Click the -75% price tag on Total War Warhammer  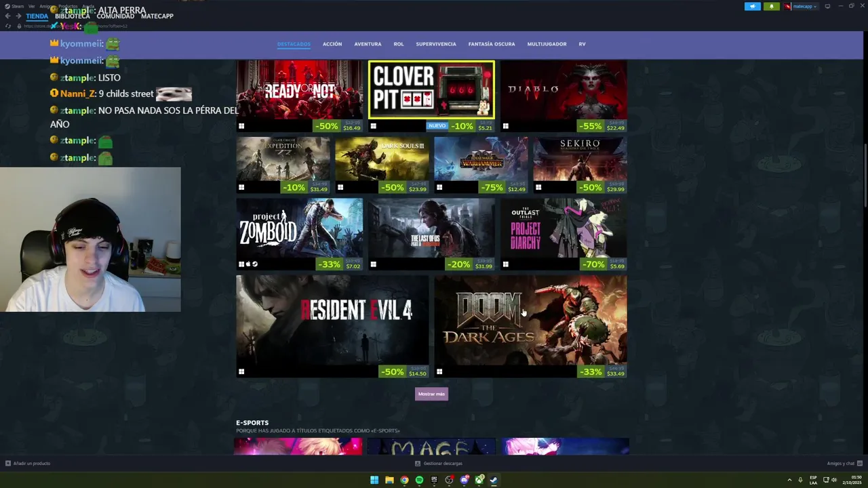pyautogui.click(x=503, y=188)
